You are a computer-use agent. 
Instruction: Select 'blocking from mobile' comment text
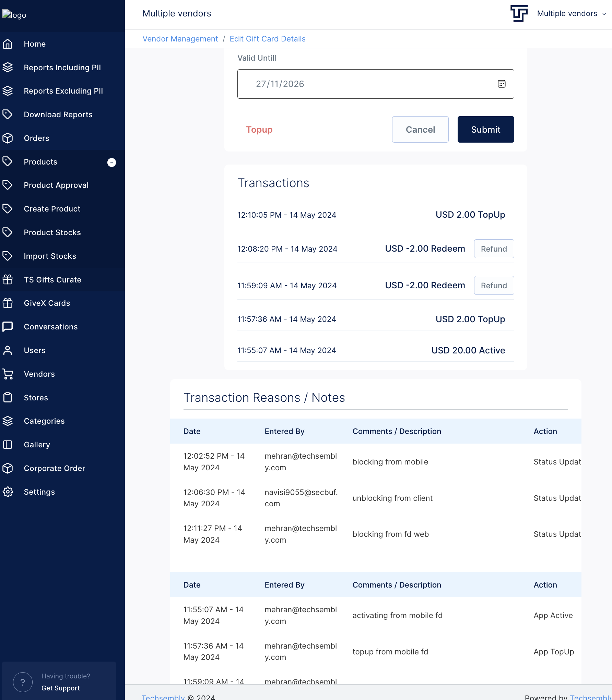pyautogui.click(x=390, y=462)
